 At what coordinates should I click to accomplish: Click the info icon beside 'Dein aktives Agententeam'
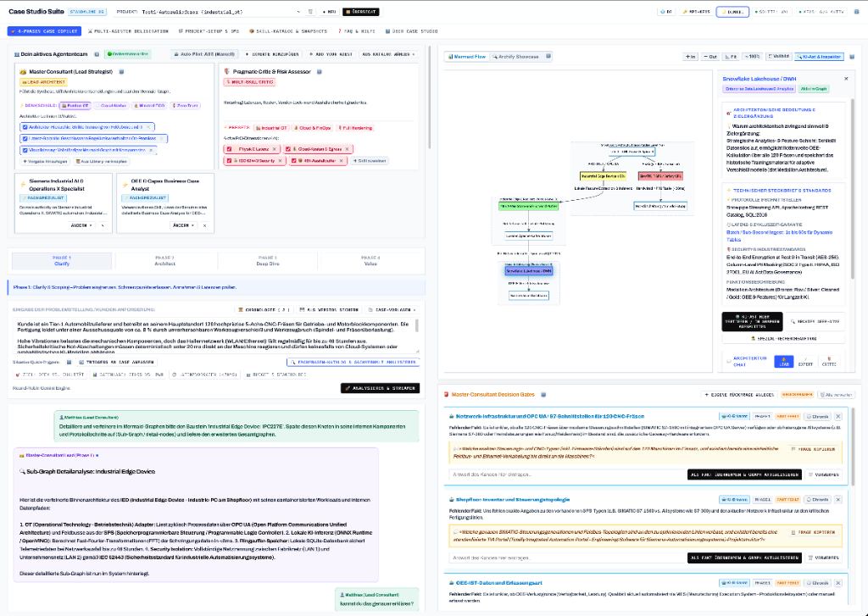pos(97,54)
